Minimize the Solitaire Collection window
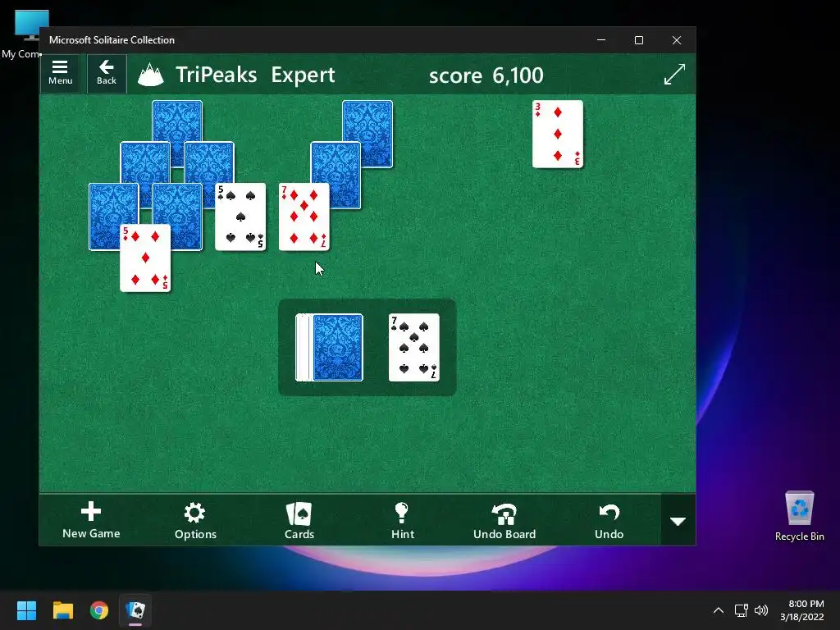Image resolution: width=840 pixels, height=630 pixels. pos(601,40)
